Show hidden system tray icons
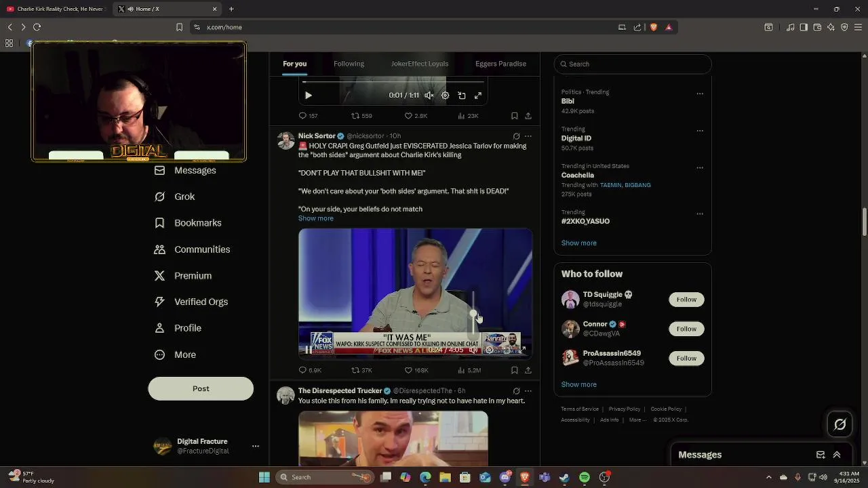This screenshot has width=868, height=488. coord(768,477)
